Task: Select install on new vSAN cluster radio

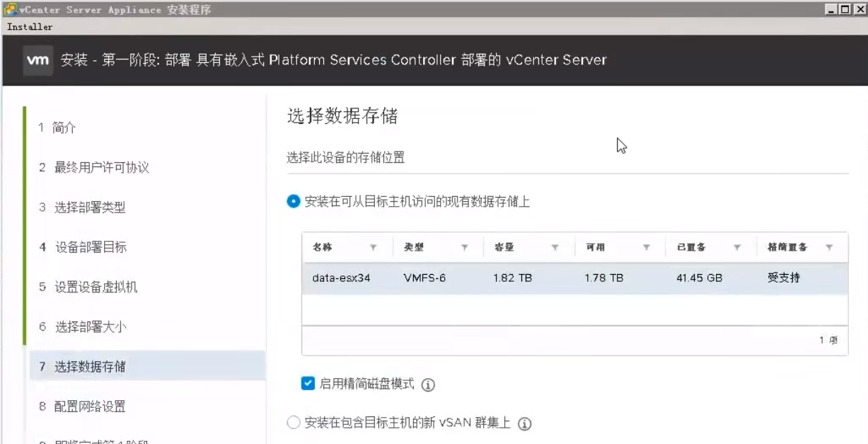Action: click(294, 423)
